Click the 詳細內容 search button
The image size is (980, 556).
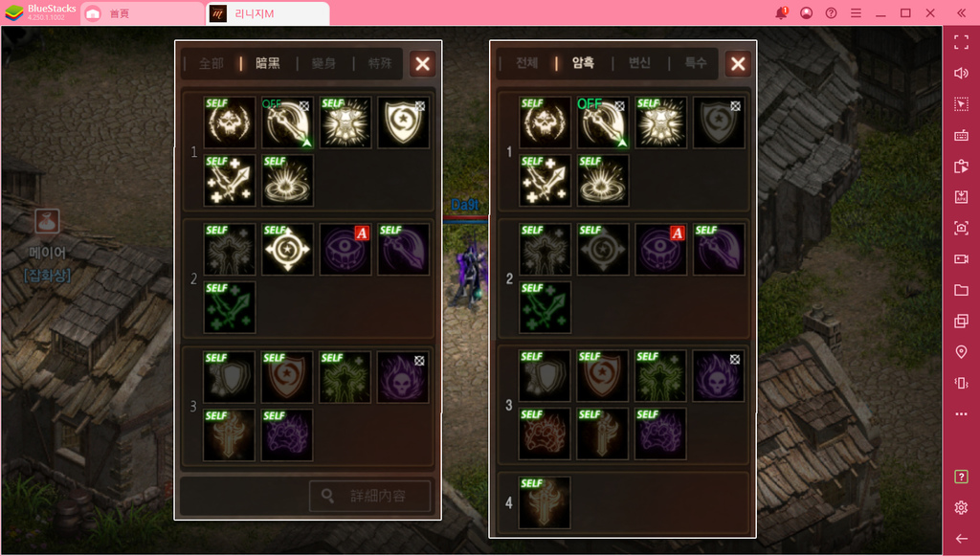pyautogui.click(x=370, y=496)
